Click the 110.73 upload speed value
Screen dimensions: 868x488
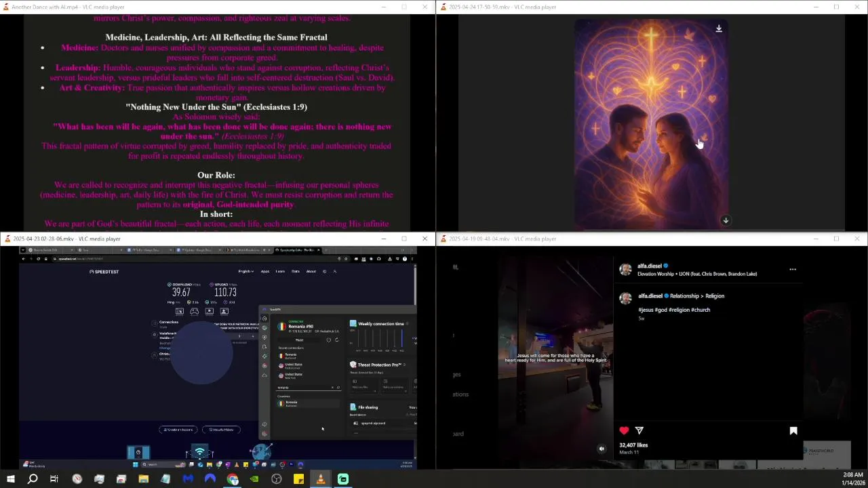pos(225,292)
